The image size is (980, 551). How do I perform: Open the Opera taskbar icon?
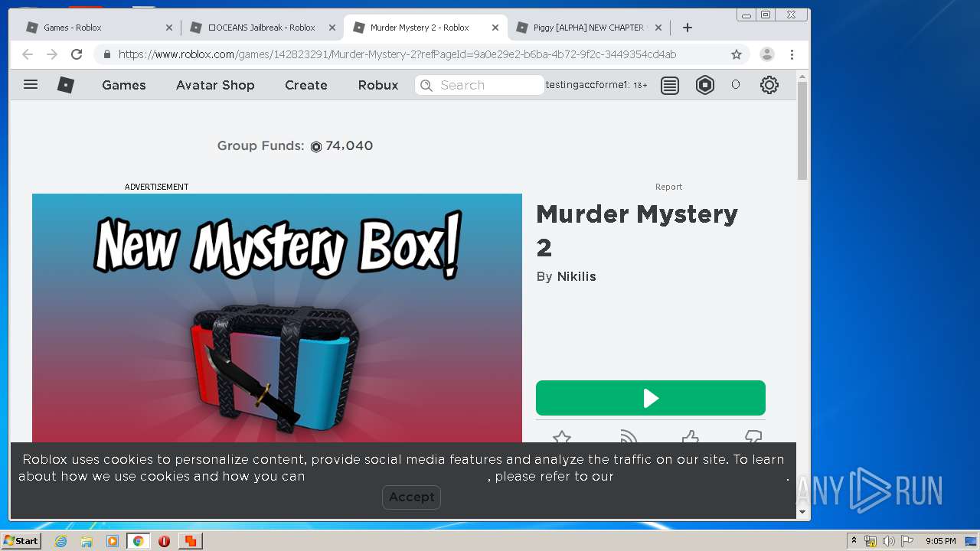click(164, 541)
